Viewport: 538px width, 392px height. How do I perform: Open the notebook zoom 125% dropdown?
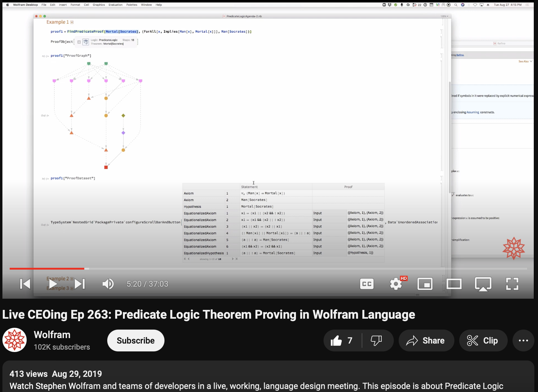click(x=444, y=16)
